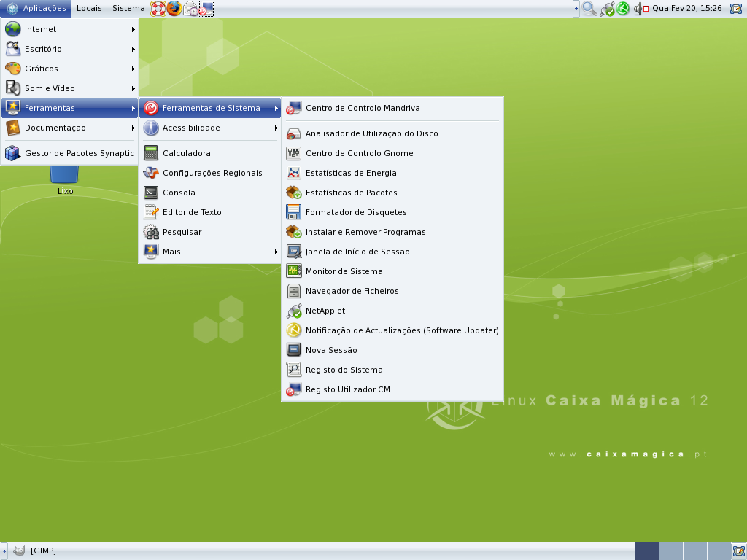Click the bottom panel window list handle
The height and width of the screenshot is (560, 747).
click(x=4, y=551)
